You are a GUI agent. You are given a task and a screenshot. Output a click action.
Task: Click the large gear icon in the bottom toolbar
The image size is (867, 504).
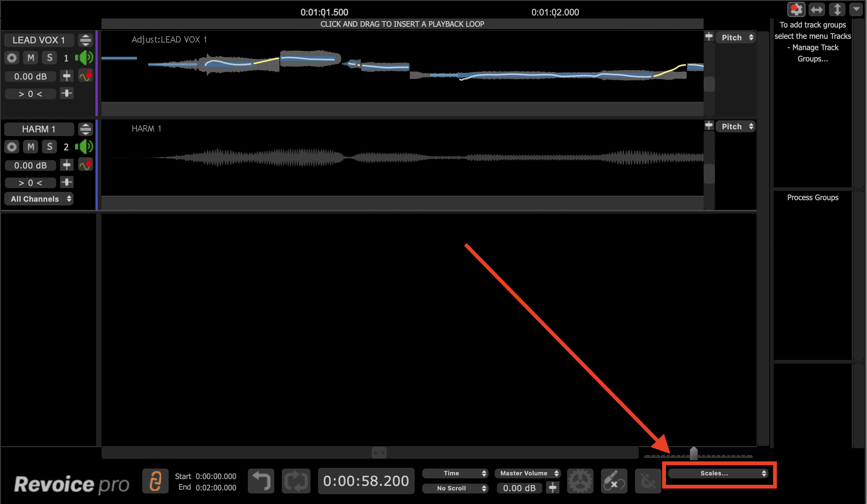tap(580, 481)
